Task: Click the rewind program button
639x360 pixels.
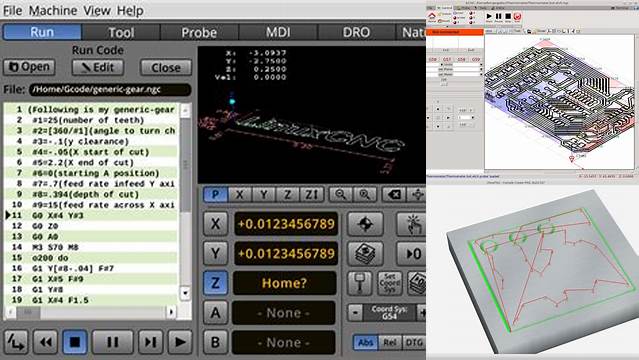Action: click(45, 342)
